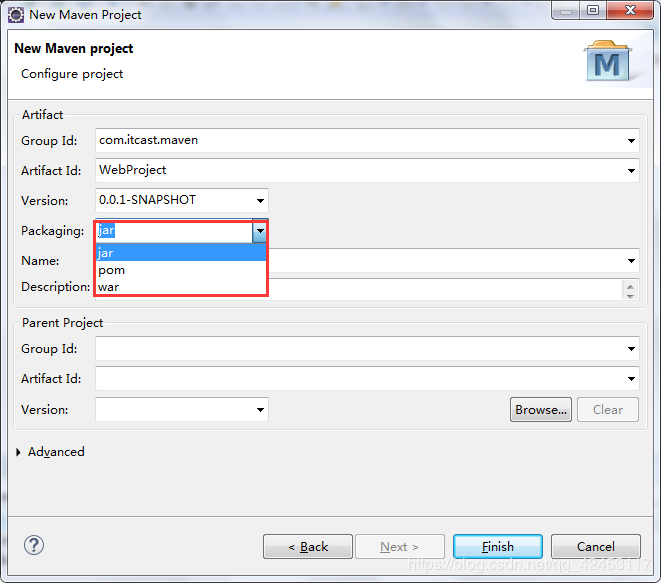
Task: Go to previous page with Back
Action: click(x=307, y=547)
